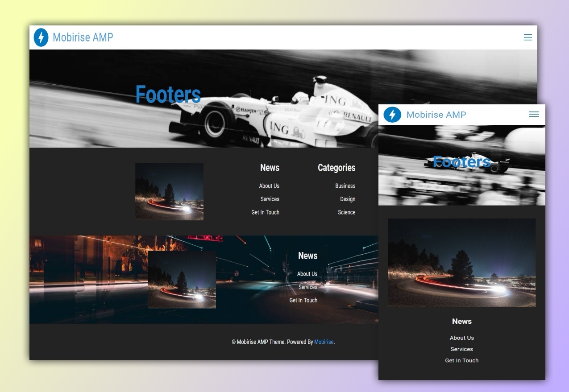The image size is (569, 392).
Task: Click the road thumbnail beside the Categories footer
Action: (169, 191)
